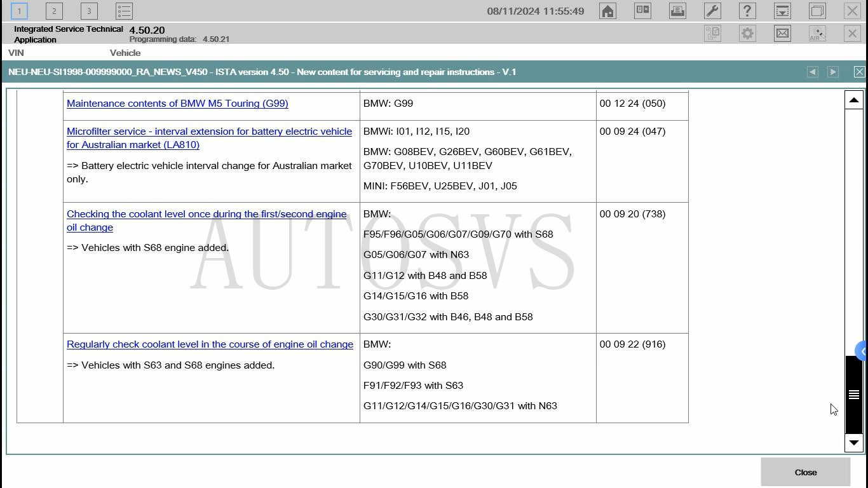Image resolution: width=868 pixels, height=488 pixels.
Task: Go to previous document arrow in title bar
Action: 812,72
